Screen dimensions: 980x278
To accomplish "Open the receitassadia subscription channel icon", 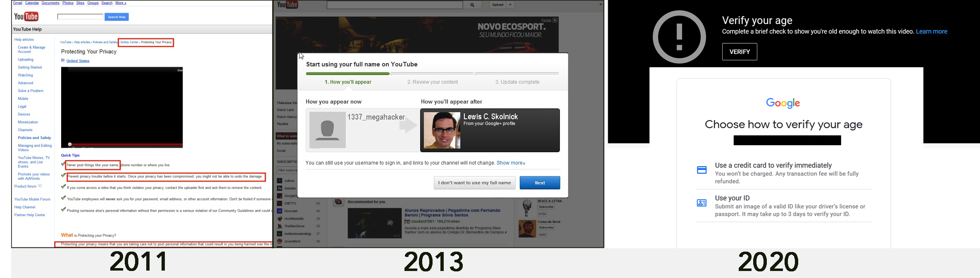I will coord(280,219).
